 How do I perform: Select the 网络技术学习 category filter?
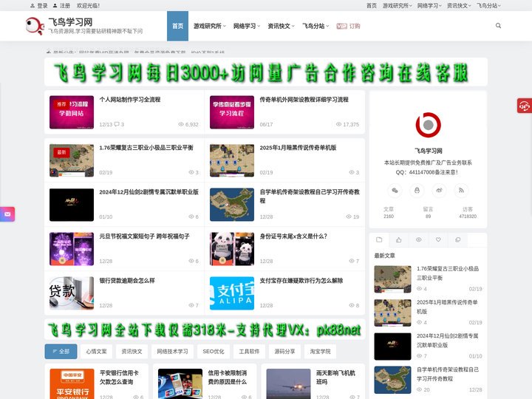(172, 352)
